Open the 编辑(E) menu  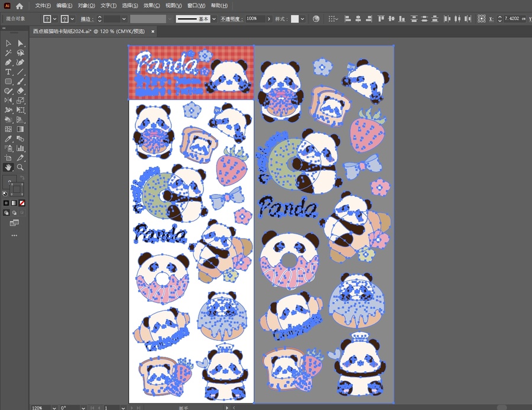64,5
